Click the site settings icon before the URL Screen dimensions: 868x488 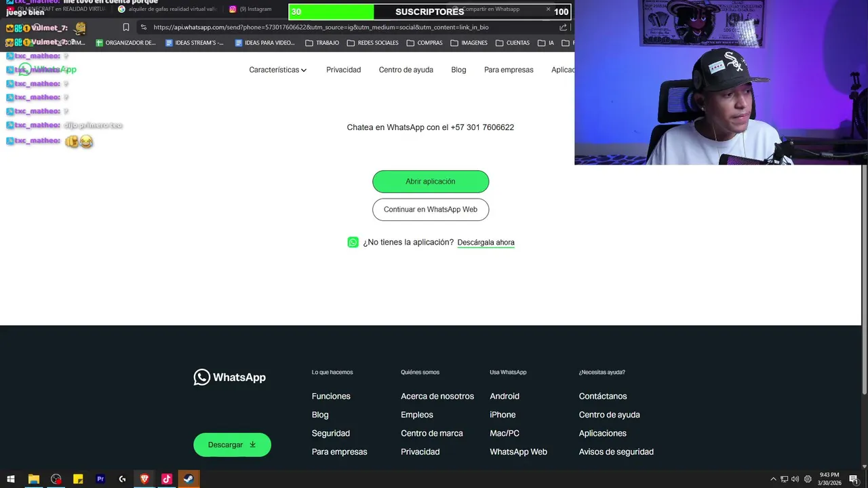pos(143,27)
